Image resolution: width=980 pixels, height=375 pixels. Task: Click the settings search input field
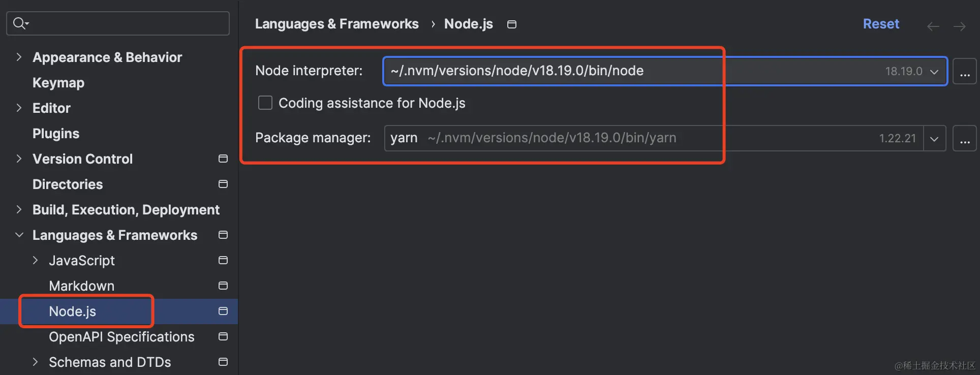tap(127, 23)
